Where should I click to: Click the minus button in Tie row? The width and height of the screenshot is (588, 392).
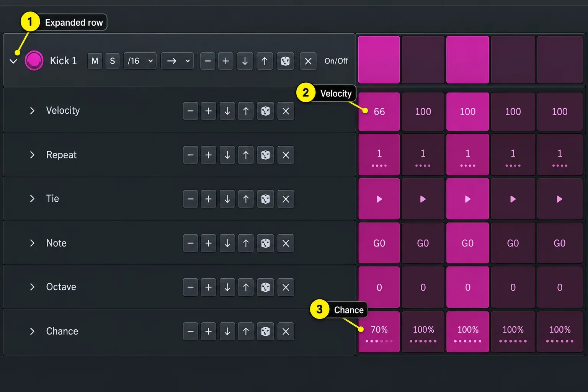191,199
